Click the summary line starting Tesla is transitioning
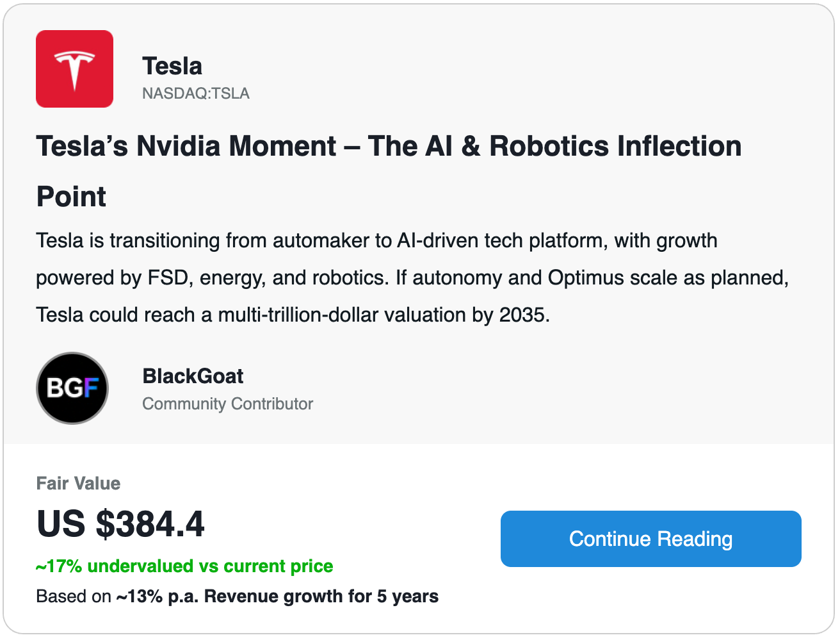This screenshot has height=642, width=840. coord(376,241)
